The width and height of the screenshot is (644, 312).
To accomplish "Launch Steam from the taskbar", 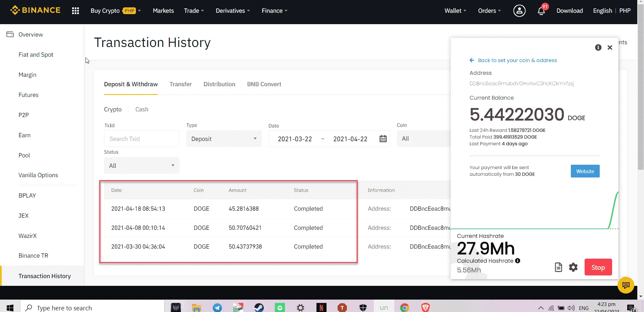I will [259, 307].
